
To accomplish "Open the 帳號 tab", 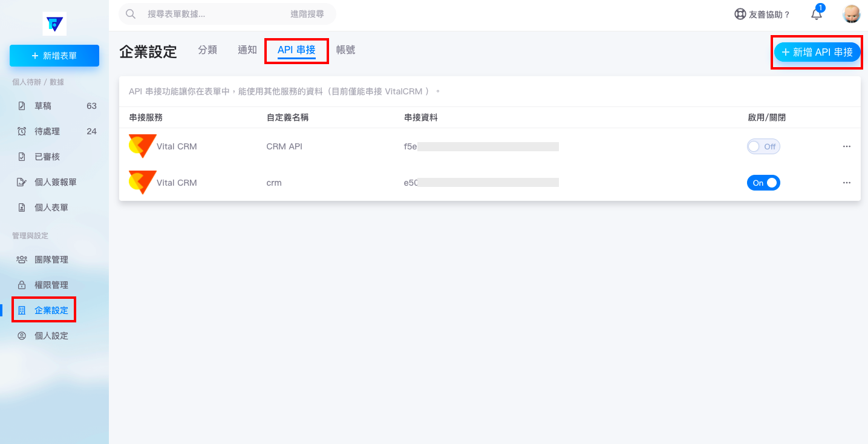I will (346, 50).
